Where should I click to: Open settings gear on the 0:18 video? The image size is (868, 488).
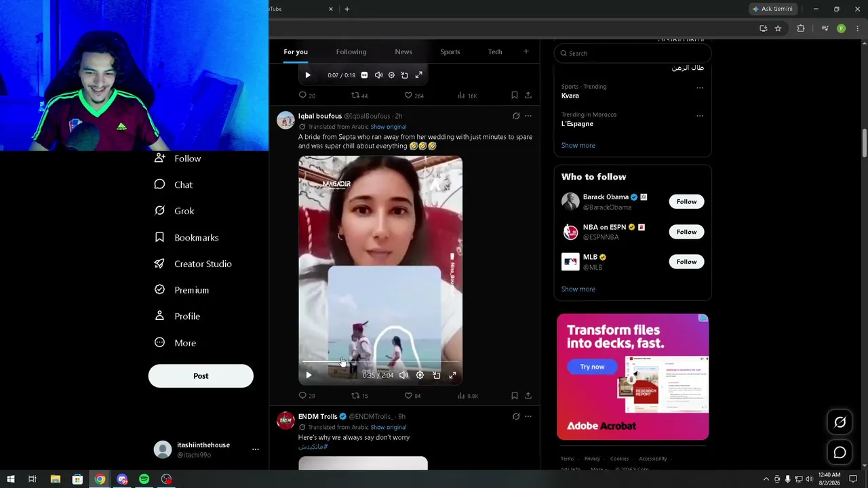pos(391,75)
